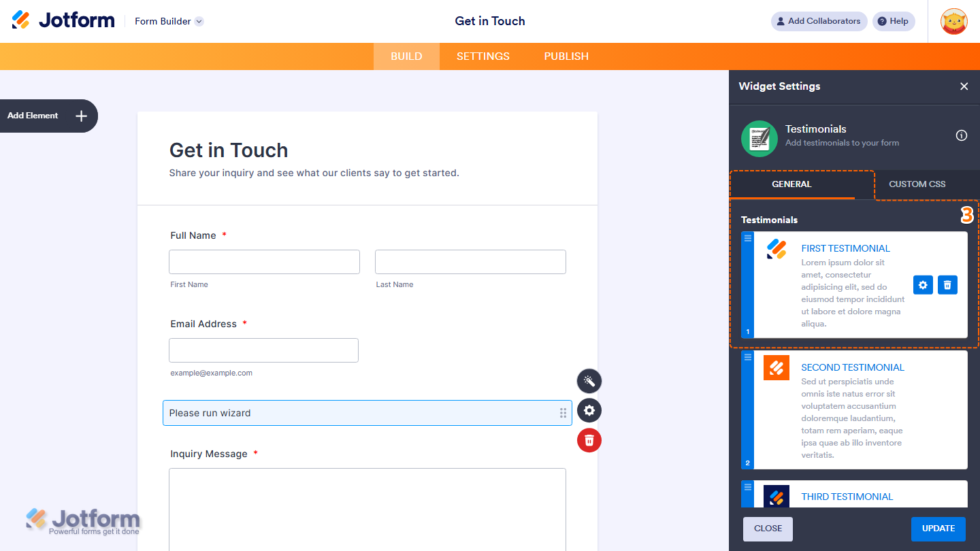Focus the First Name input box
980x551 pixels.
click(x=264, y=262)
